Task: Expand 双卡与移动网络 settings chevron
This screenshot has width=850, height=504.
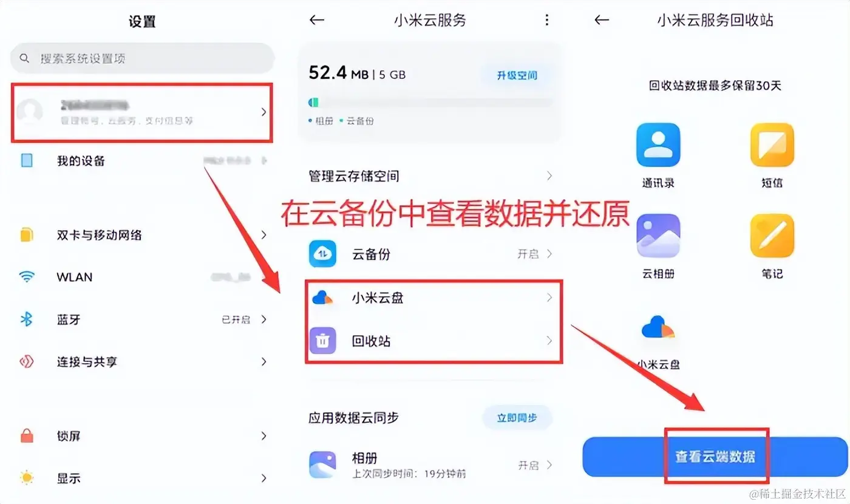Action: coord(263,234)
